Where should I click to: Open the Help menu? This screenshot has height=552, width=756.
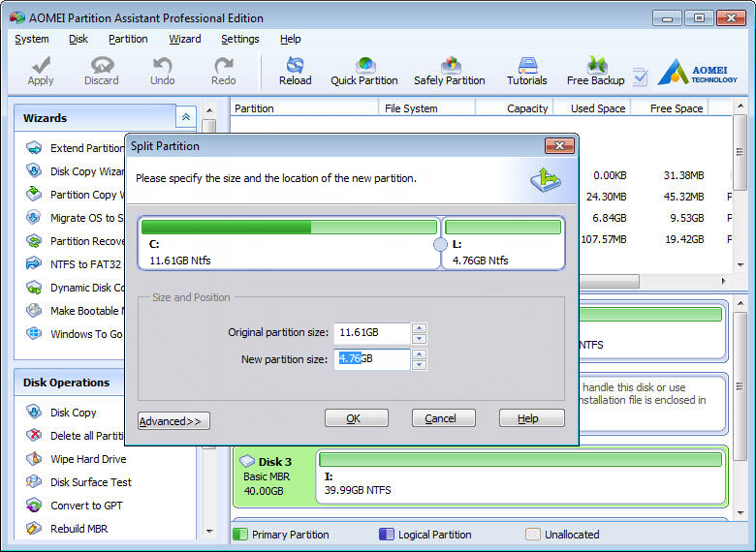tap(290, 39)
